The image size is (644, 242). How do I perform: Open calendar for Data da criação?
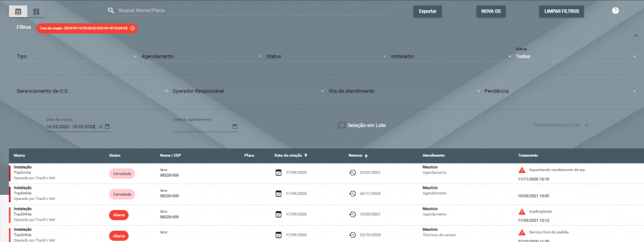tap(107, 127)
